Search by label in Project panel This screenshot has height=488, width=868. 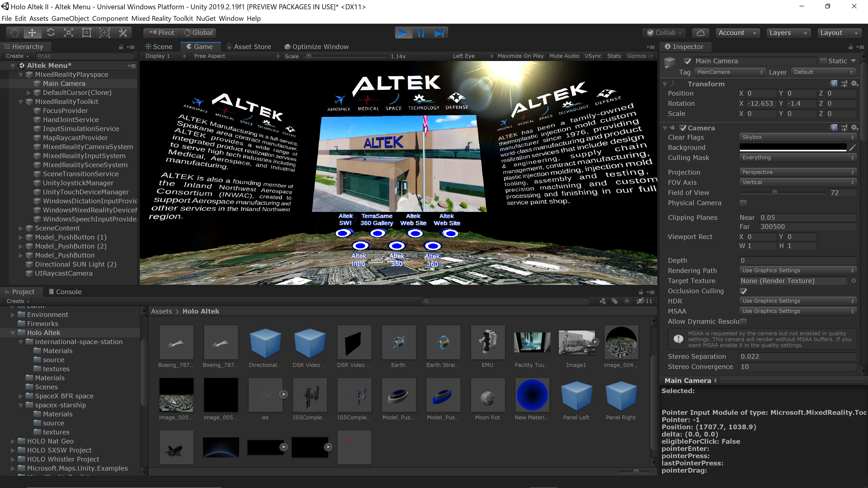coord(615,301)
